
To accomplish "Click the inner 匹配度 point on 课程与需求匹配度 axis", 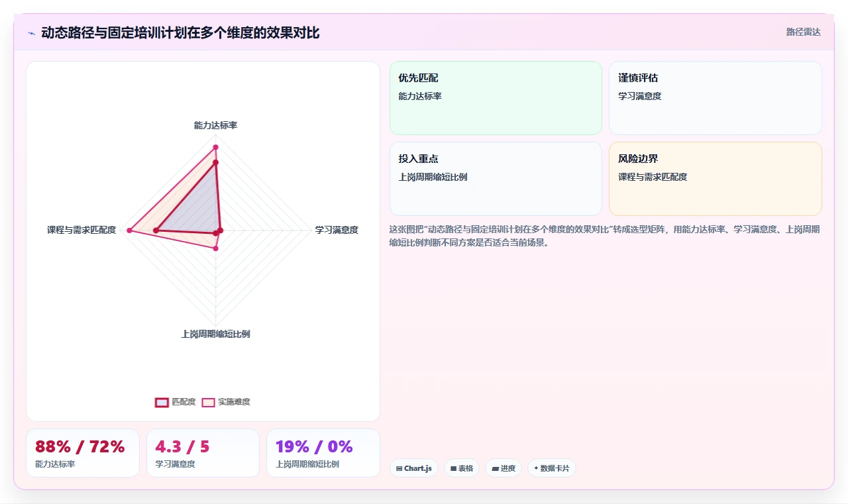I will coord(156,230).
